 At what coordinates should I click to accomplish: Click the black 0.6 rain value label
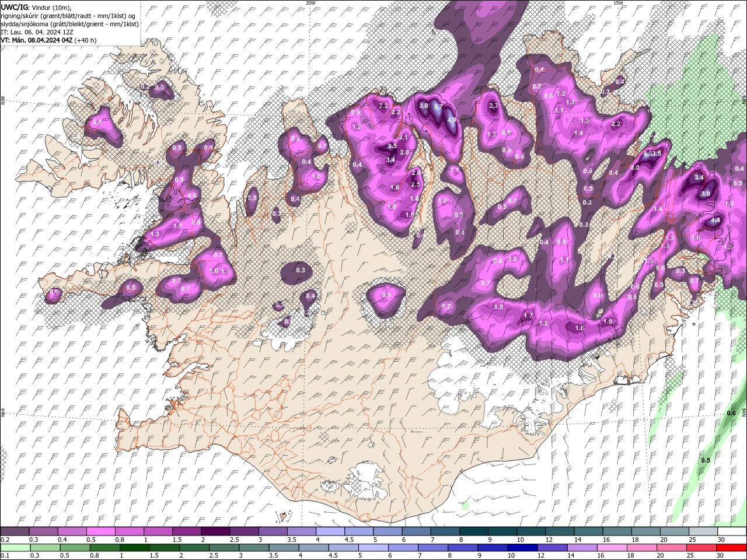click(731, 414)
